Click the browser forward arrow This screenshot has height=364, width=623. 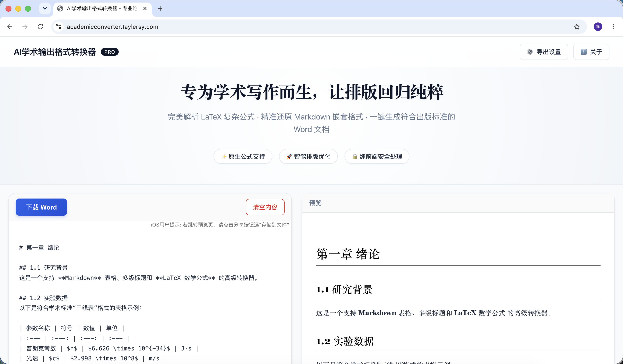click(25, 27)
